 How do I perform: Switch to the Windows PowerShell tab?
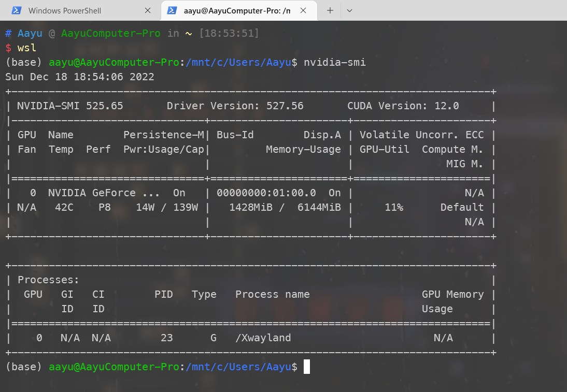[65, 10]
